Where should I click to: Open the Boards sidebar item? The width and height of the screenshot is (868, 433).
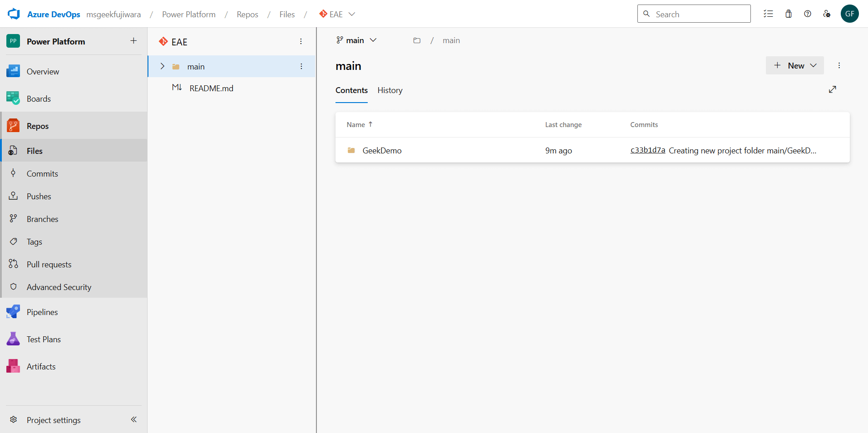pos(39,98)
